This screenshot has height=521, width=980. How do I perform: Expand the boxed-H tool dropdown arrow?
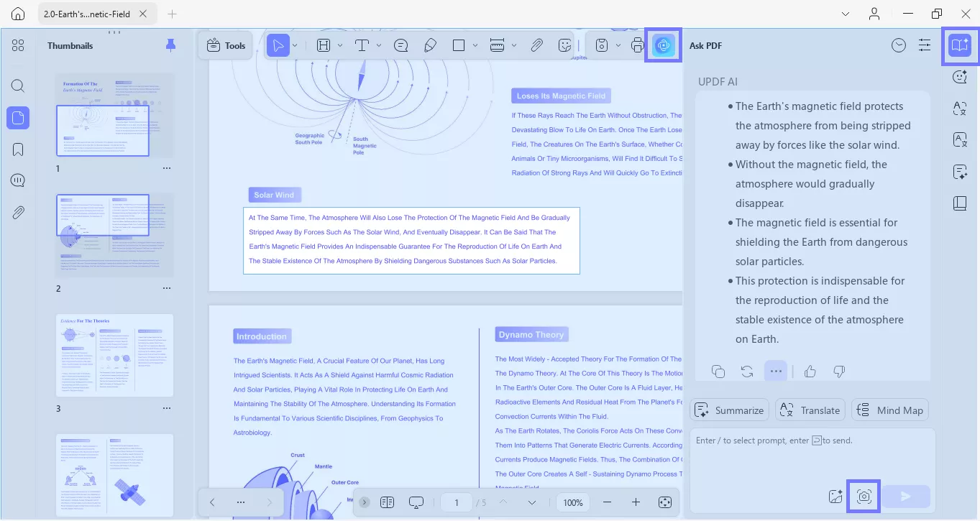tap(339, 45)
